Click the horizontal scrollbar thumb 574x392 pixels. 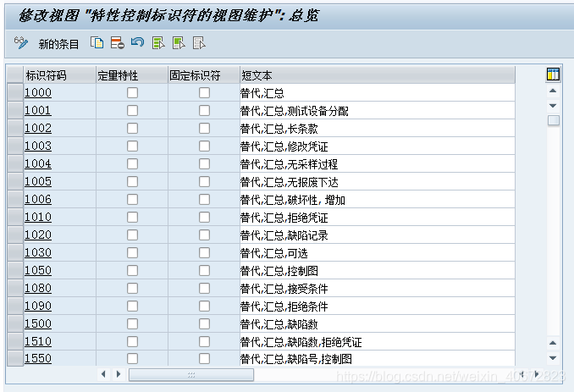pyautogui.click(x=191, y=374)
